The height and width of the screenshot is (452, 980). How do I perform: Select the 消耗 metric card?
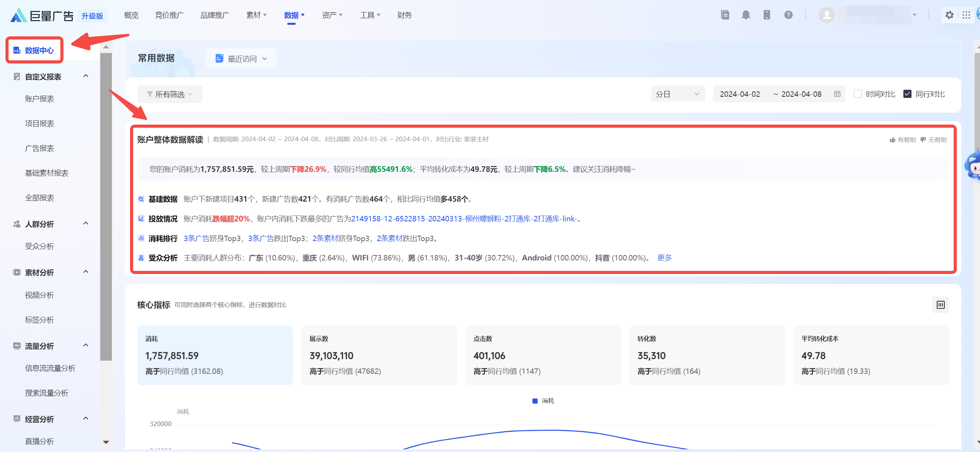click(x=215, y=355)
